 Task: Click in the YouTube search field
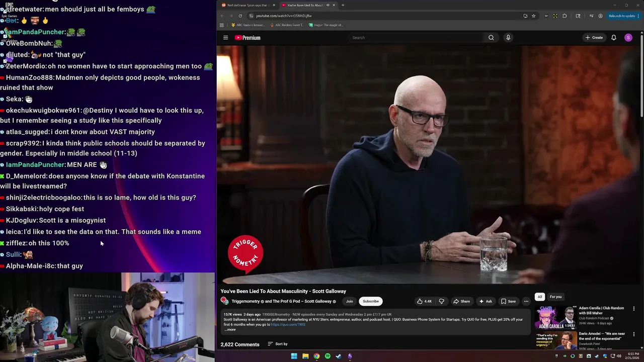coord(417,38)
